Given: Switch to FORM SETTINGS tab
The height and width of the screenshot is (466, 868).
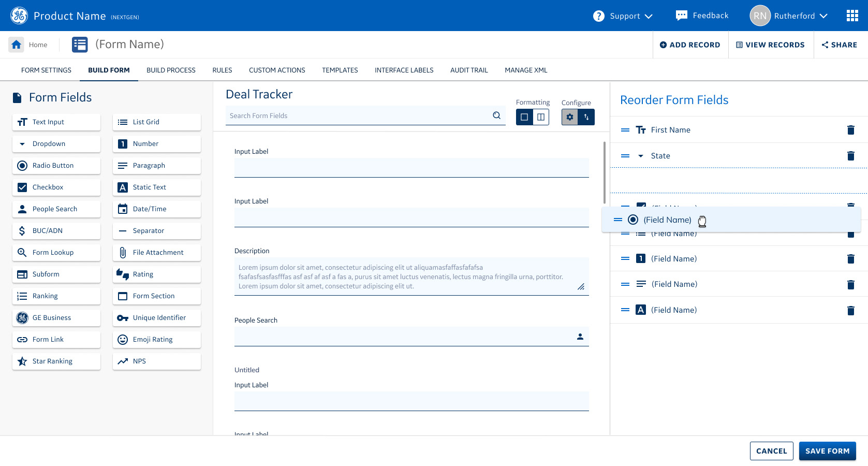Looking at the screenshot, I should point(46,70).
